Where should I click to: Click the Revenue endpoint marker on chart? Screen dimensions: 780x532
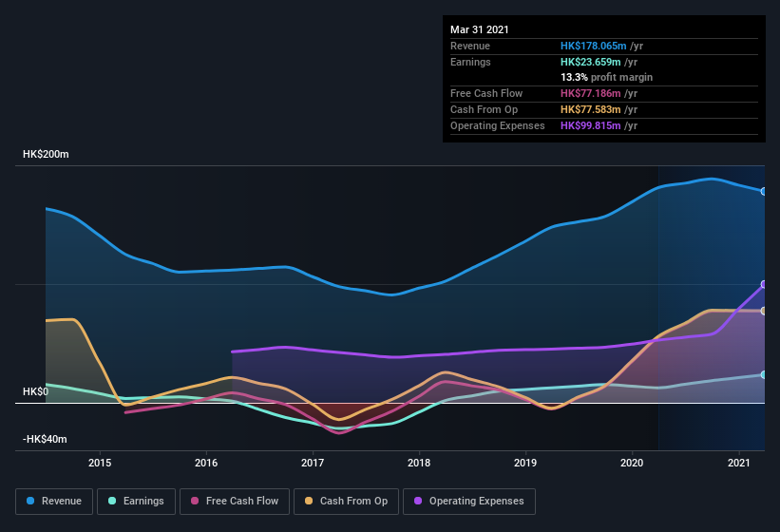point(763,191)
